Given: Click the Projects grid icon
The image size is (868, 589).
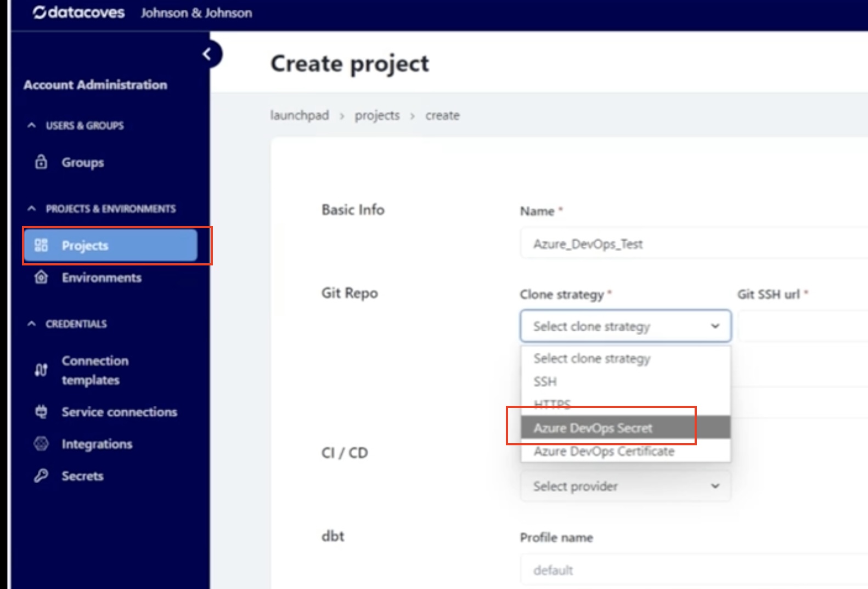Looking at the screenshot, I should tap(41, 245).
